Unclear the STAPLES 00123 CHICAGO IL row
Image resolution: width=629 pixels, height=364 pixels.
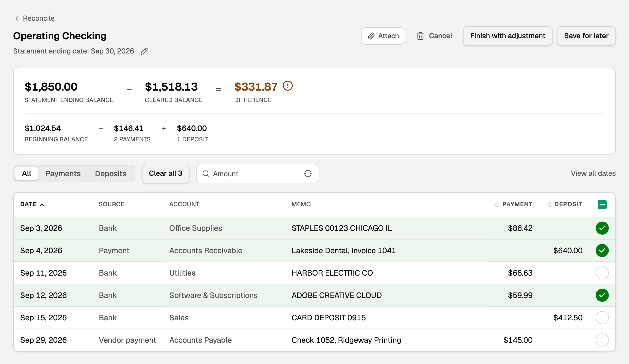(602, 228)
